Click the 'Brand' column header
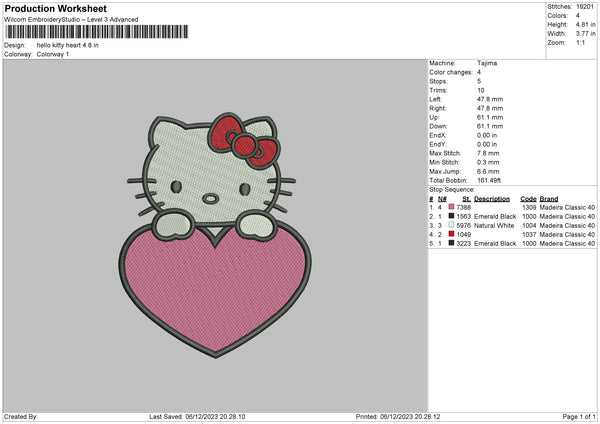 tap(549, 199)
